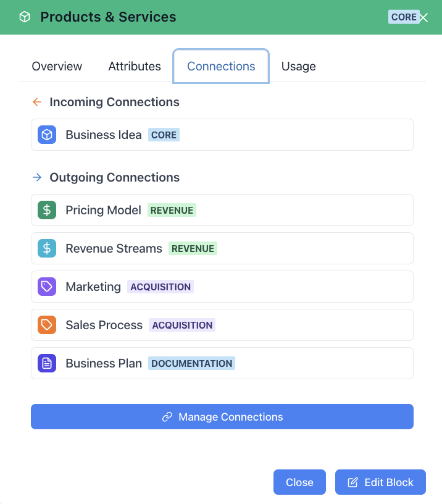This screenshot has width=442, height=504.
Task: Click the Close button
Action: pyautogui.click(x=299, y=482)
